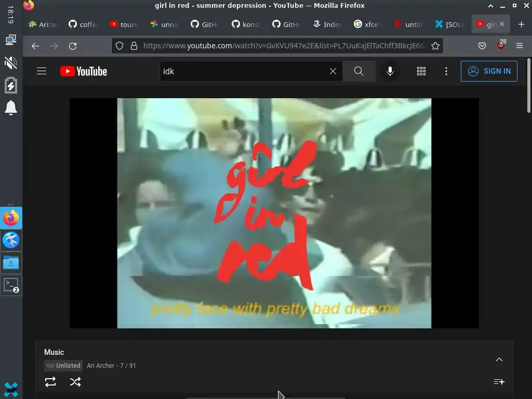View site security padlock info
This screenshot has height=399, width=532.
tap(134, 46)
